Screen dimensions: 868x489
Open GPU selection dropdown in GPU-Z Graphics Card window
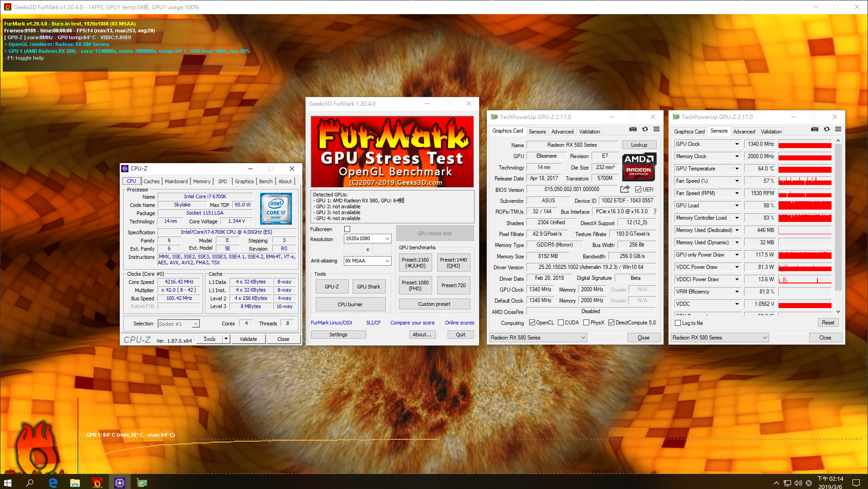pyautogui.click(x=538, y=338)
